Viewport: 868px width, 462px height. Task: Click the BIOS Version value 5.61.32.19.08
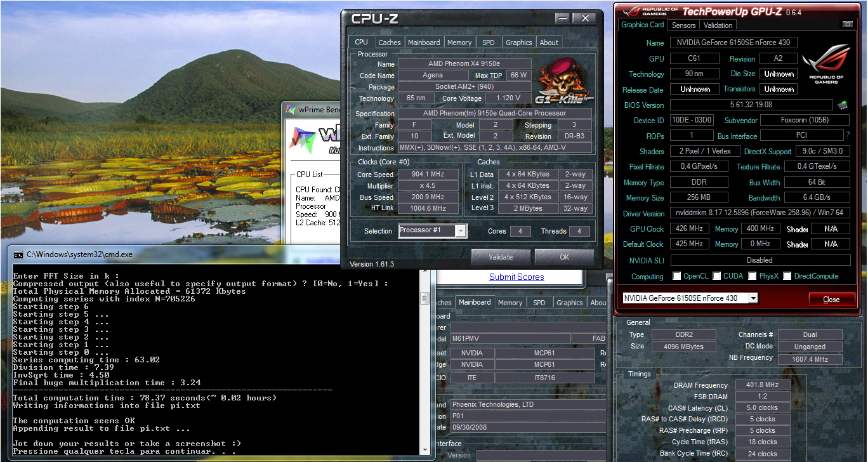pos(751,105)
